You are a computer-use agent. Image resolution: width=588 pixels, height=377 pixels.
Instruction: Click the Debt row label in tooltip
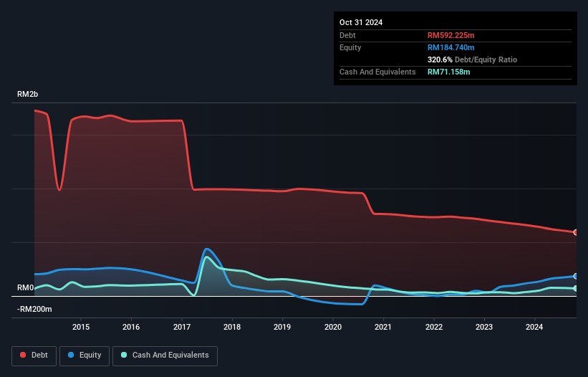(347, 35)
